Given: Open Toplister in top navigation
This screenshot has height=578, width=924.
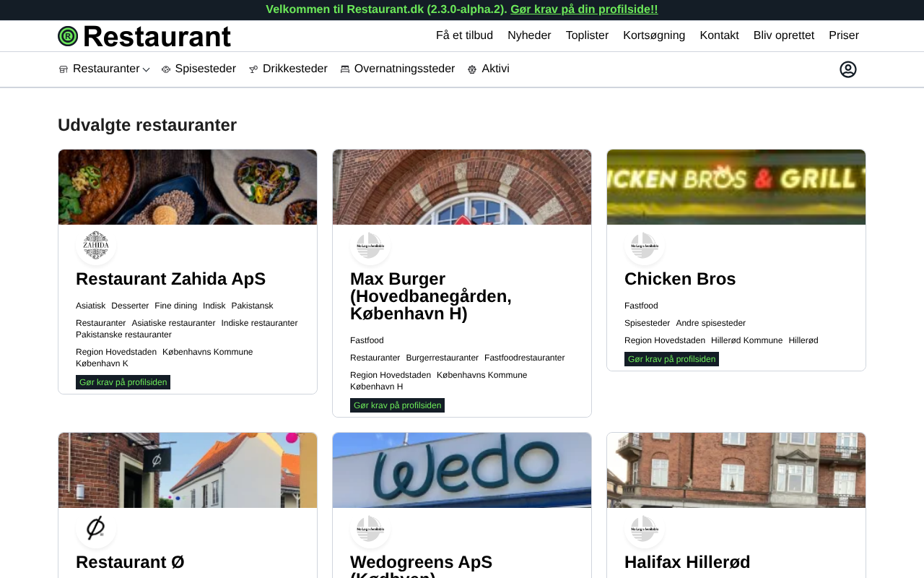Looking at the screenshot, I should tap(587, 35).
